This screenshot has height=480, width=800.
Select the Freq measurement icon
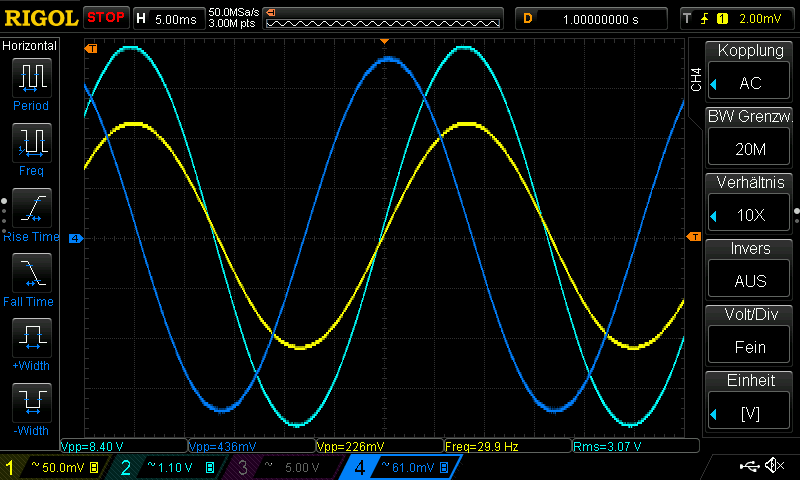point(32,143)
